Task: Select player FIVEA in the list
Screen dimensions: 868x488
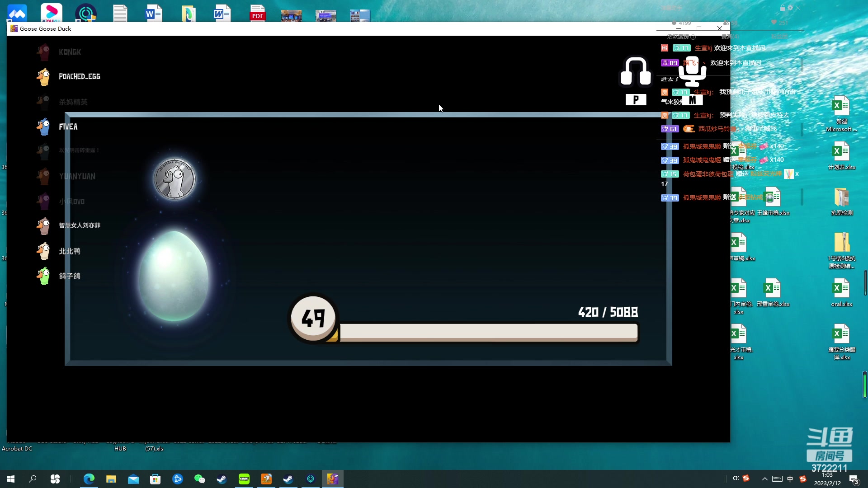Action: (x=68, y=127)
